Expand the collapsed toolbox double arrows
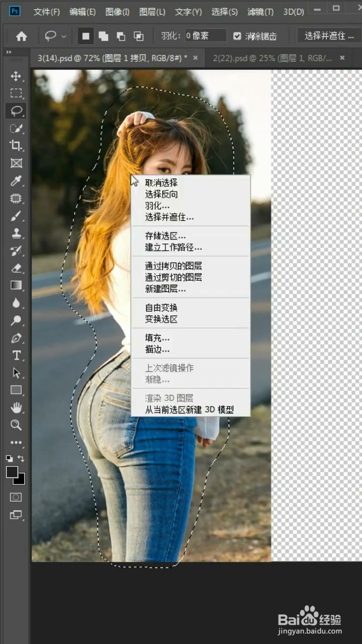The height and width of the screenshot is (644, 362). (9, 52)
